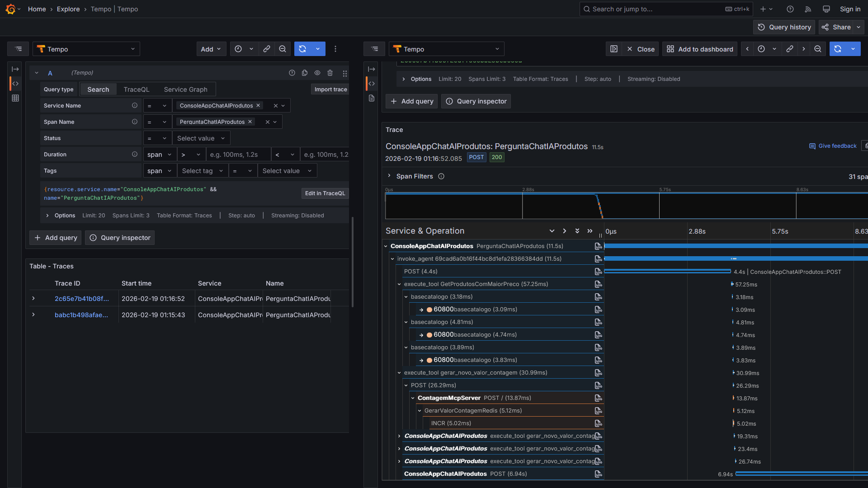Open left pane kebab more-options menu
The image size is (868, 488).
[335, 49]
